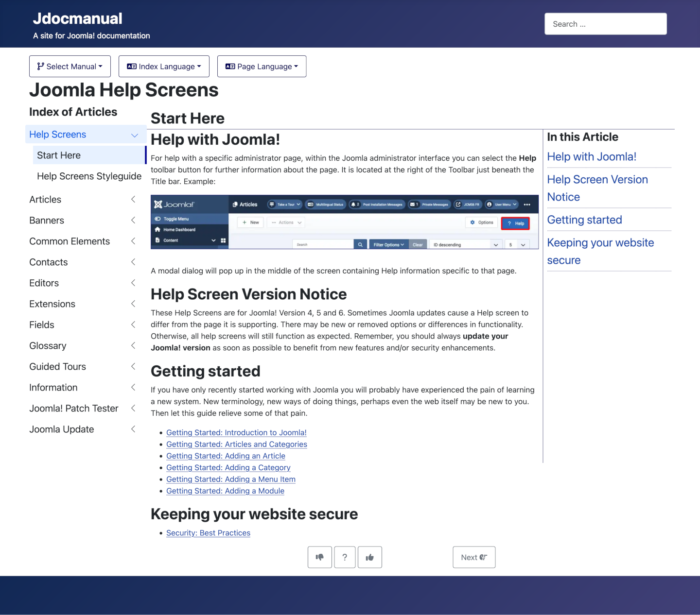Image resolution: width=700 pixels, height=615 pixels.
Task: Expand the Contacts section chevron
Action: coord(133,262)
